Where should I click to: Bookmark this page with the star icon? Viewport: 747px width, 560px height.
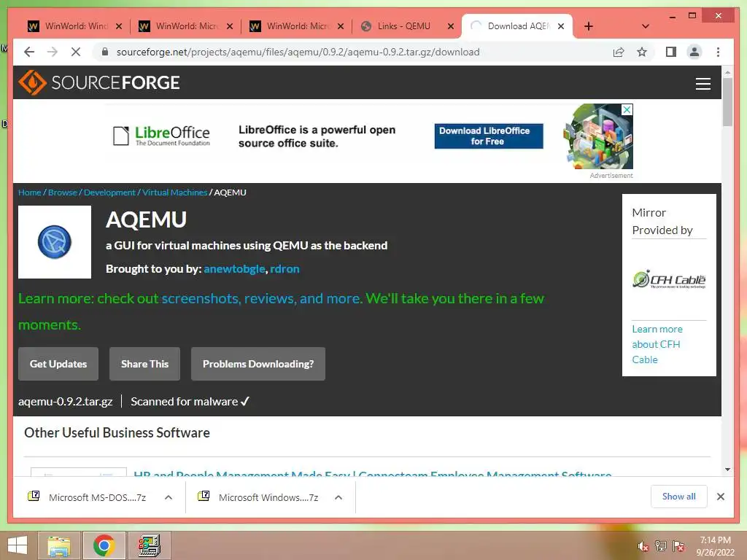[x=642, y=52]
